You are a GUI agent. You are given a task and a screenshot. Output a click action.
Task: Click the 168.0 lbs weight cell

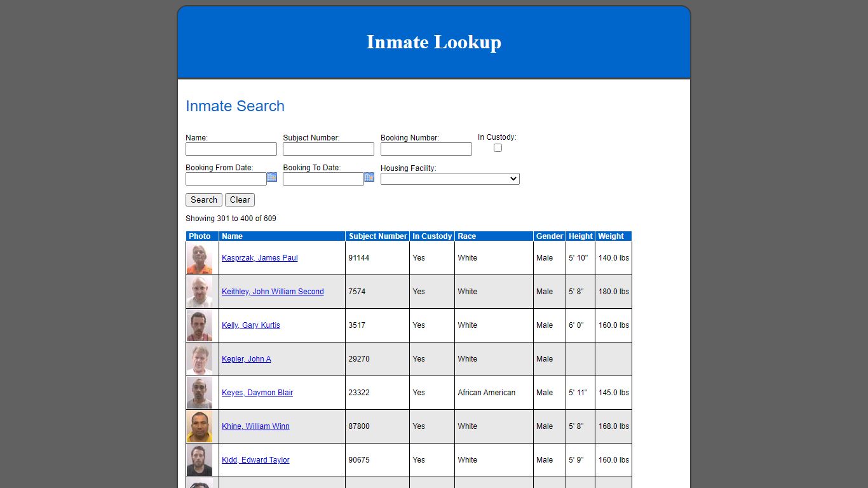pos(613,426)
